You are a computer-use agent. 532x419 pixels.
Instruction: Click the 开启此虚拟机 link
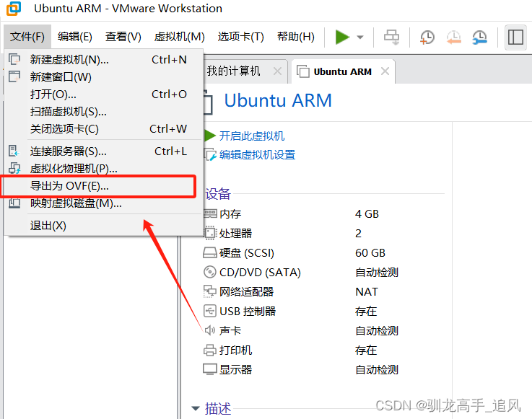(x=252, y=136)
